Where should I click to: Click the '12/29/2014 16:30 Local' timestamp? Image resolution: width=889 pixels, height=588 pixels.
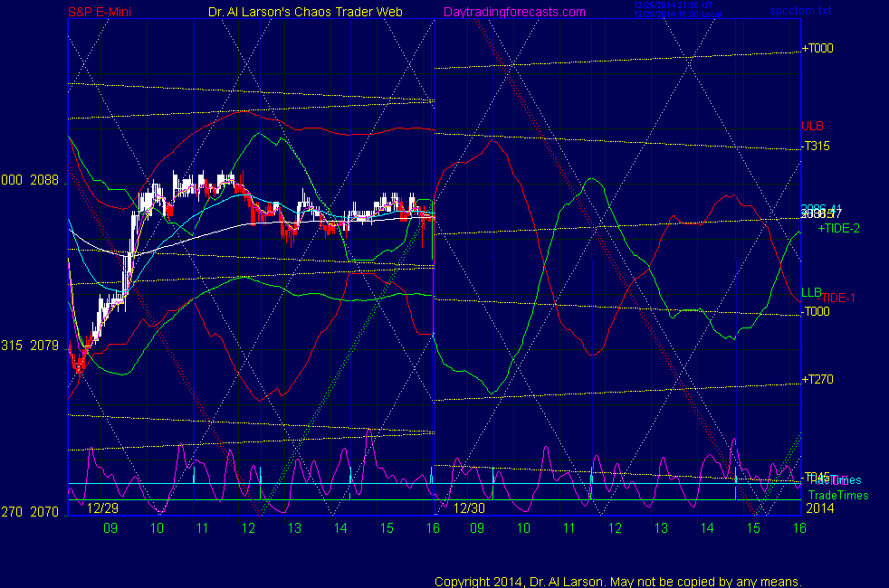pos(677,14)
